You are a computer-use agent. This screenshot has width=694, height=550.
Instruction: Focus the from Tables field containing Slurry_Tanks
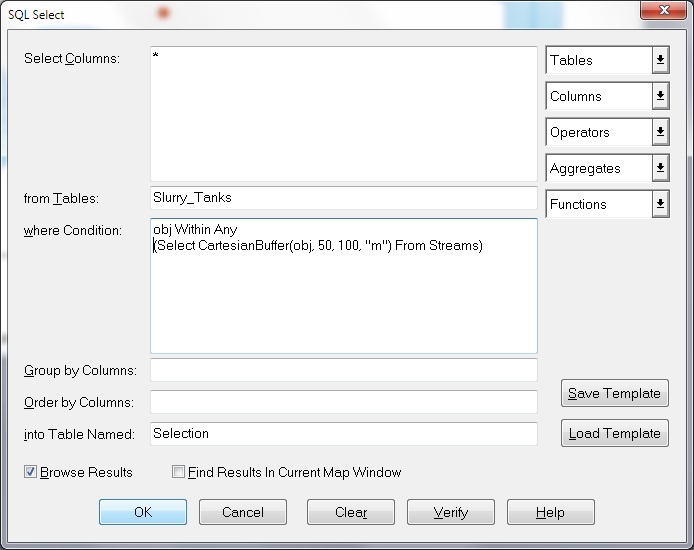(x=343, y=198)
